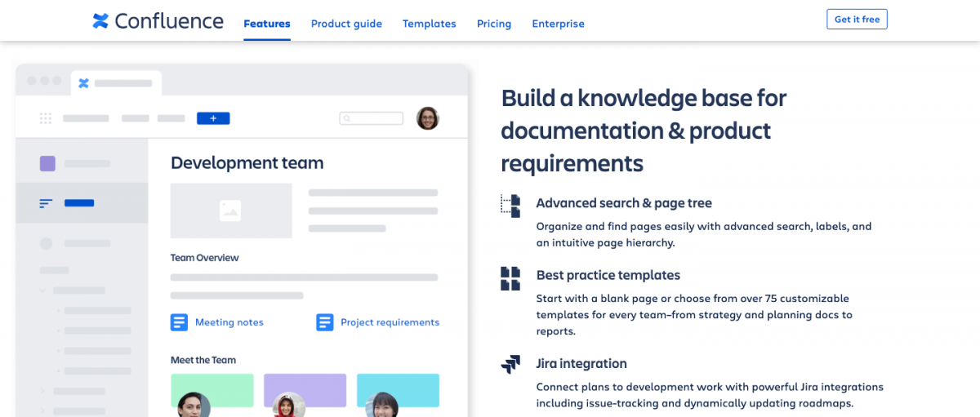
Task: Click the 'Build a knowledge base' headline
Action: (x=644, y=131)
